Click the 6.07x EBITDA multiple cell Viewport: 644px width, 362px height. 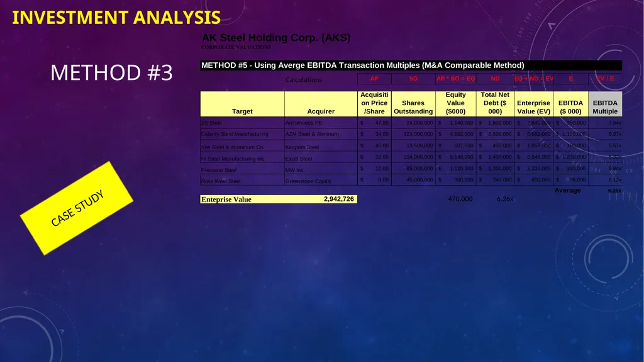[x=605, y=134]
